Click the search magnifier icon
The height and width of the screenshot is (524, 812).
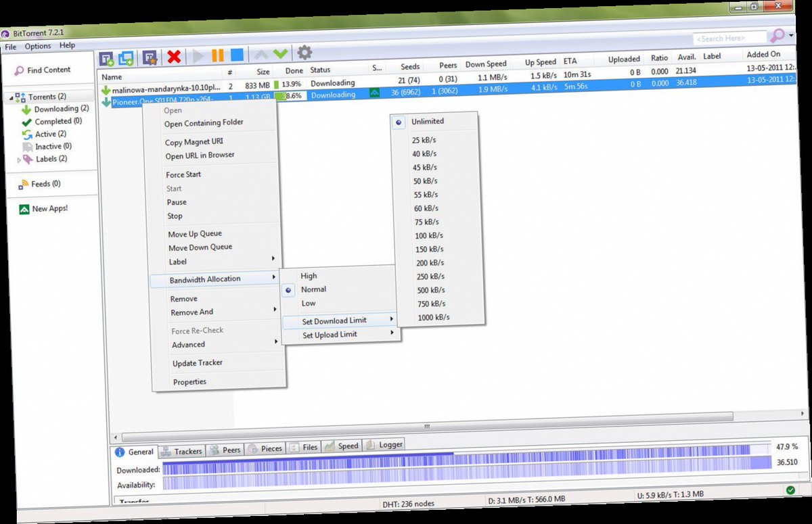(777, 35)
